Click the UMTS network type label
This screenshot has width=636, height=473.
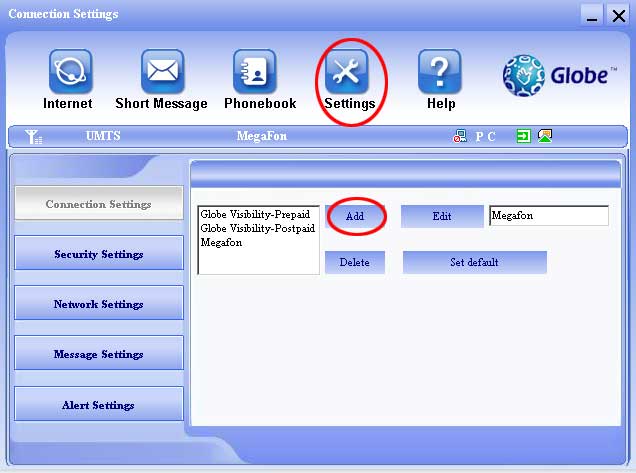pos(103,136)
